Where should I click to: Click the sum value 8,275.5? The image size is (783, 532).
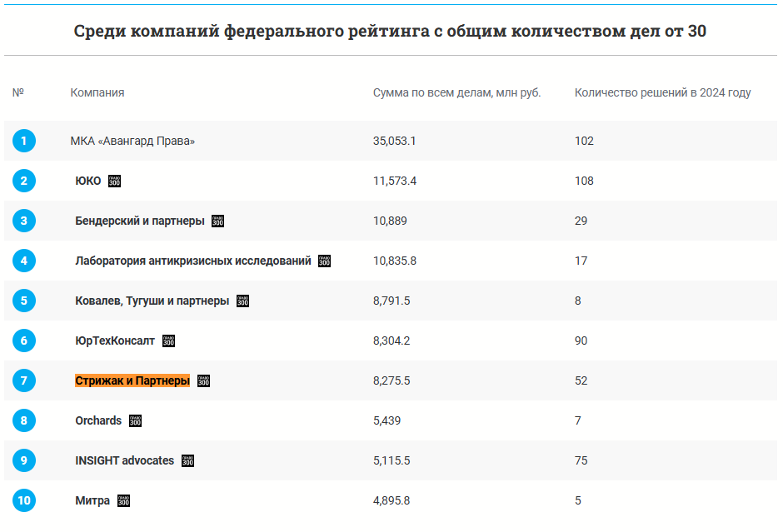click(x=391, y=380)
